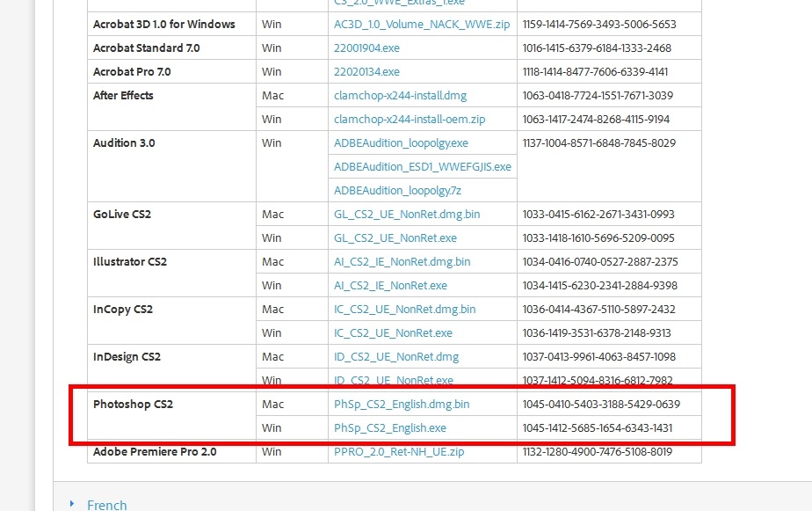Image resolution: width=812 pixels, height=511 pixels.
Task: Download ID_CS2_UE_NonRet.dmg
Action: (x=396, y=357)
